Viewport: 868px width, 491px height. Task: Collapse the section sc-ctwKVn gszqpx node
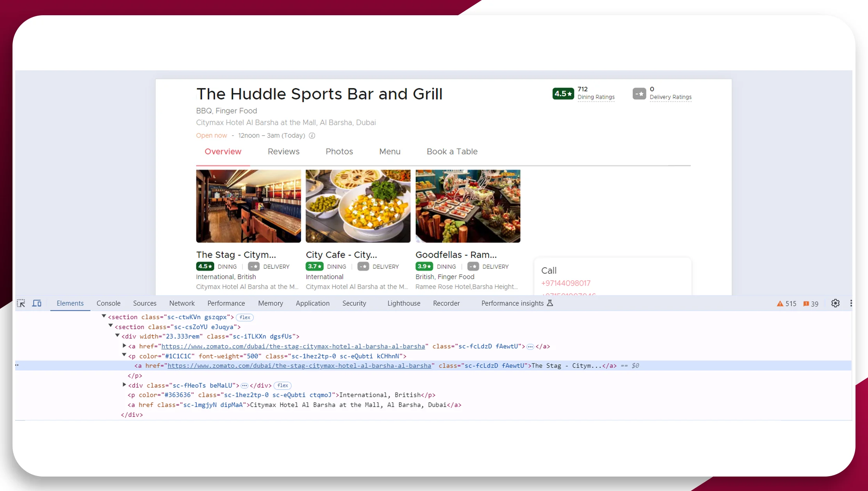click(104, 316)
